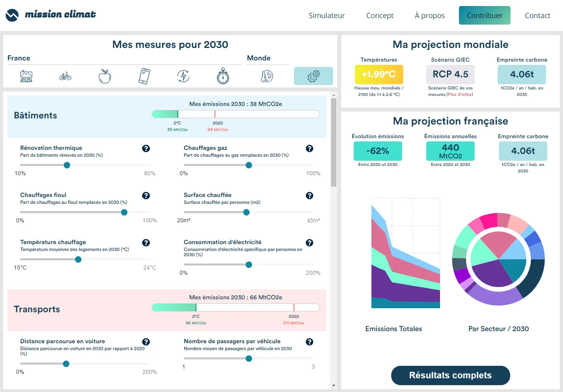
Task: Open the help icon next to Rénovation thermique
Action: tap(146, 148)
